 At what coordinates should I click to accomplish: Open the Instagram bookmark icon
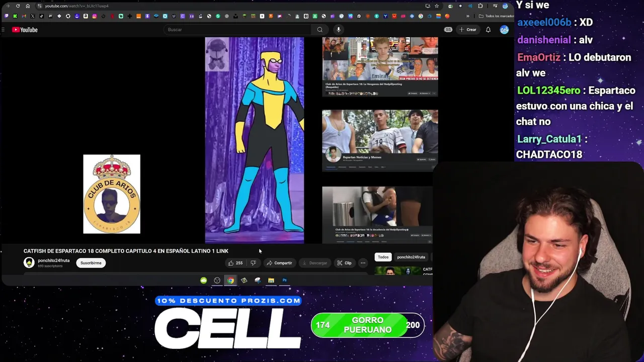click(94, 16)
